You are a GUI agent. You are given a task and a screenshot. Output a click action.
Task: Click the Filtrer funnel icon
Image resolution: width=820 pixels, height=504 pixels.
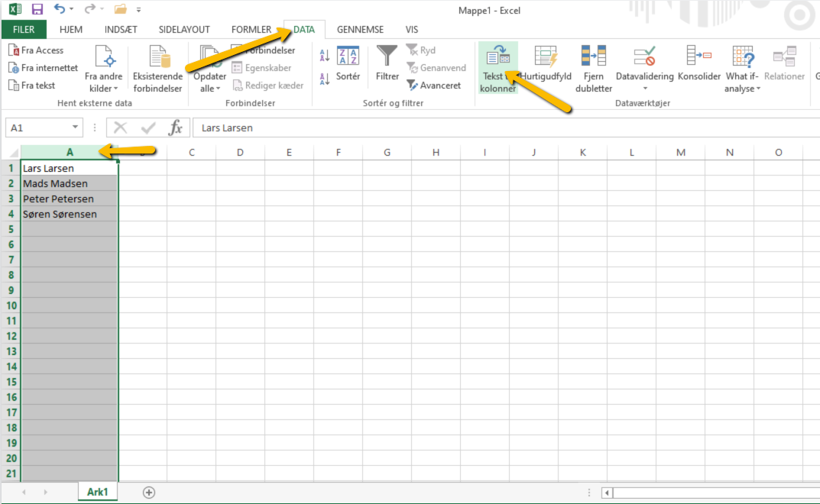387,57
